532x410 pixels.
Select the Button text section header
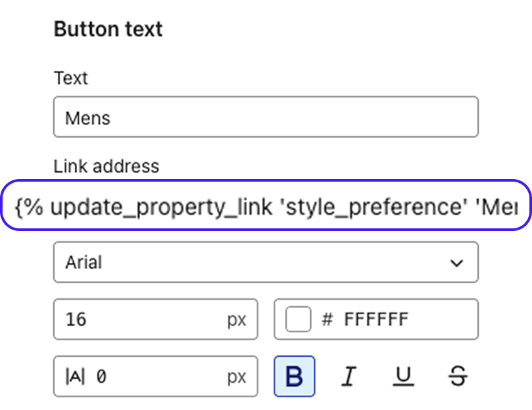point(108,29)
